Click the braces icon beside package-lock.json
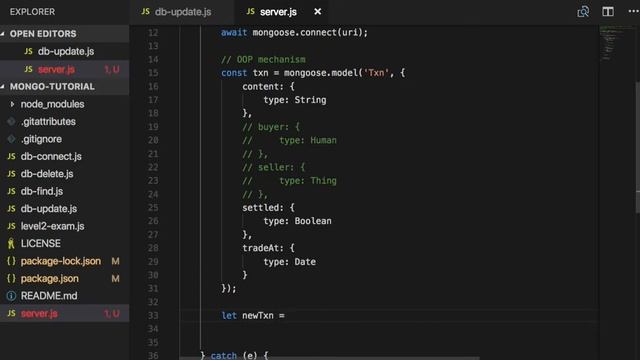Image resolution: width=640 pixels, height=360 pixels. 11,261
